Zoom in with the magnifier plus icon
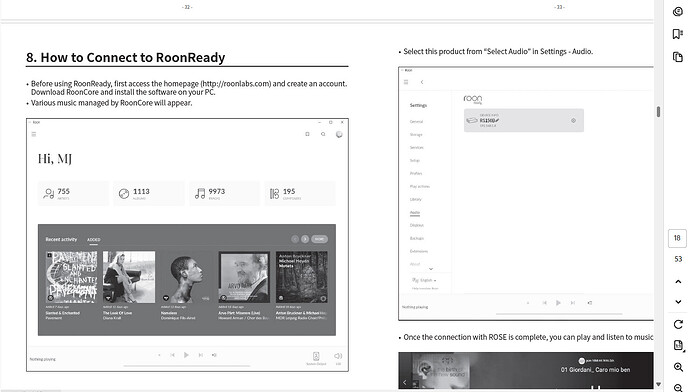The height and width of the screenshot is (392, 690). (678, 367)
